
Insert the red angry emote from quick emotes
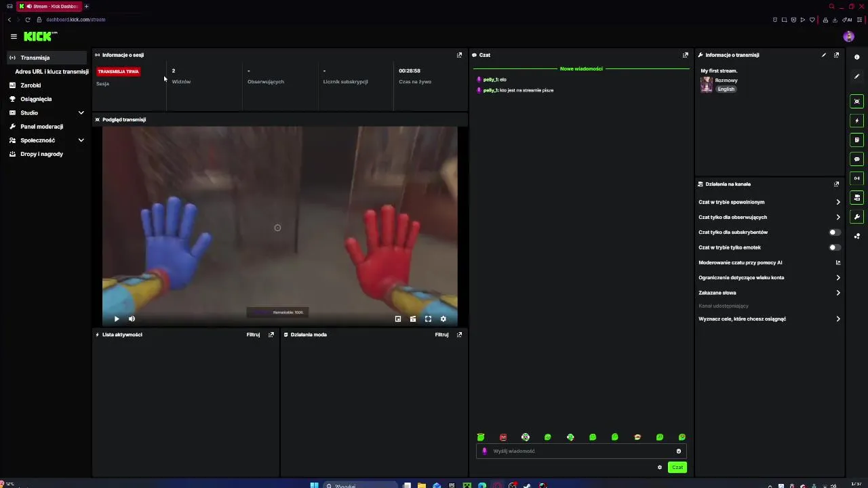tap(503, 437)
